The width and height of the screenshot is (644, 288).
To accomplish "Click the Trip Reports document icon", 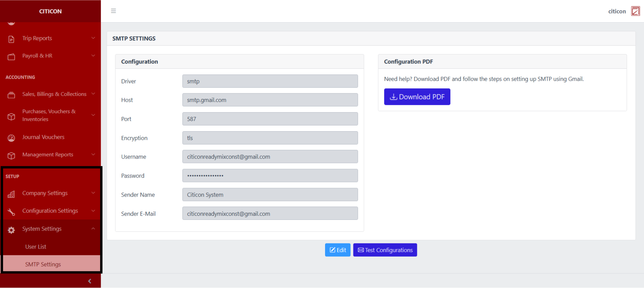I will 11,39.
